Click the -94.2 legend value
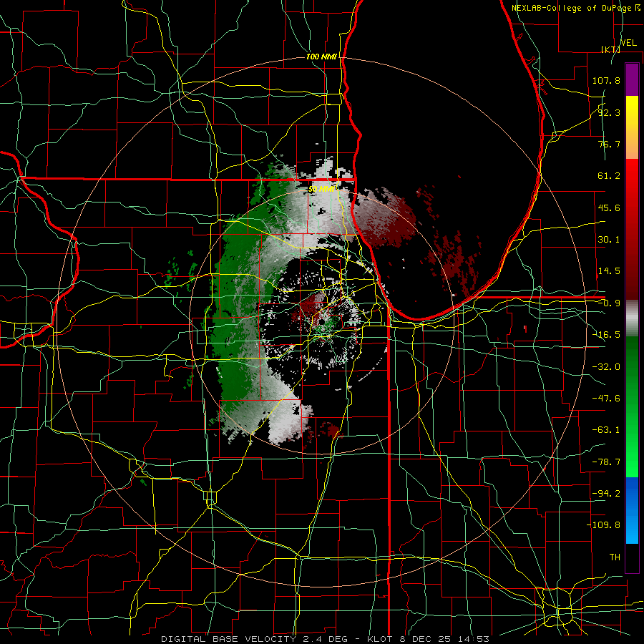 (x=606, y=493)
